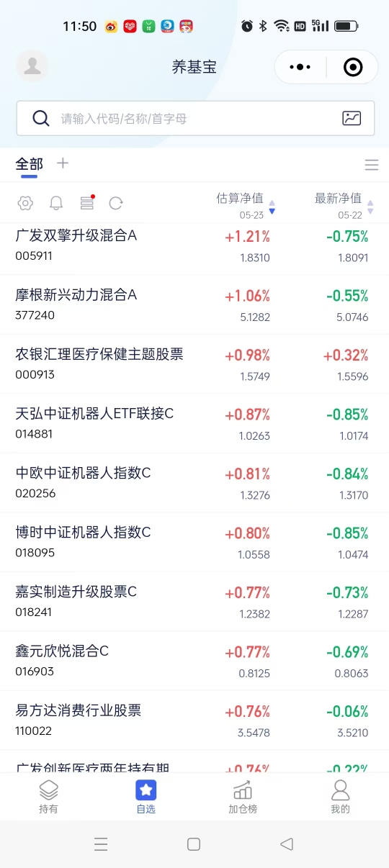The image size is (389, 868).
Task: Refresh fund estimates with circular arrow icon
Action: pyautogui.click(x=116, y=203)
